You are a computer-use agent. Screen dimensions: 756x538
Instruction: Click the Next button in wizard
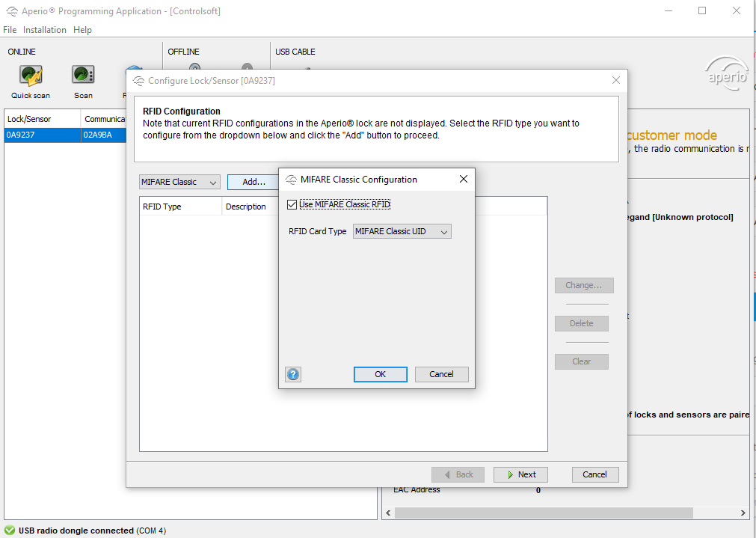520,474
